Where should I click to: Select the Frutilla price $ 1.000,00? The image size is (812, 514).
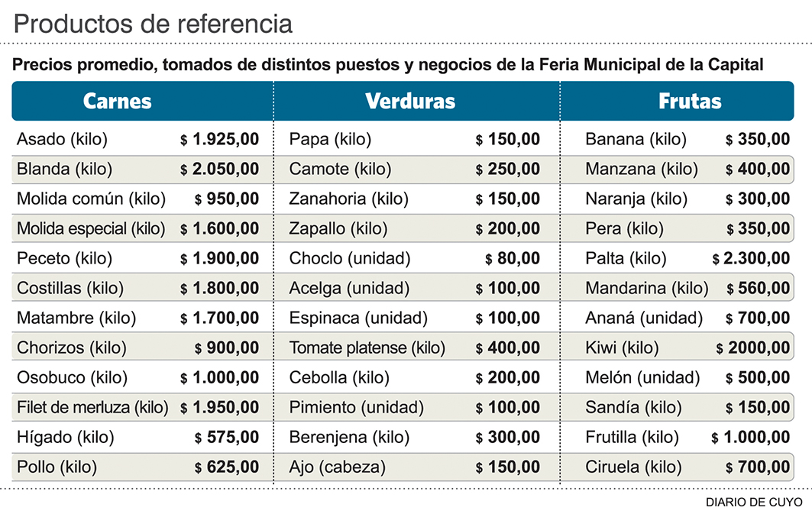click(751, 438)
